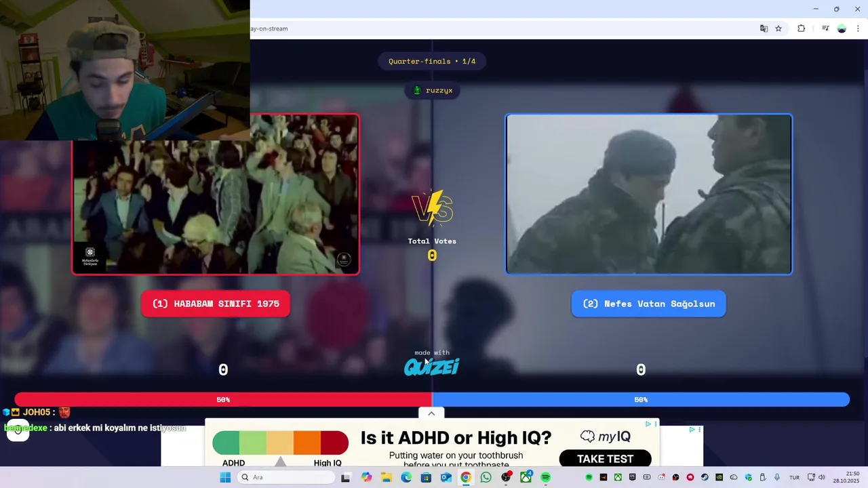Viewport: 868px width, 488px height.
Task: Open Microsoft Edge from the taskbar
Action: pyautogui.click(x=406, y=477)
